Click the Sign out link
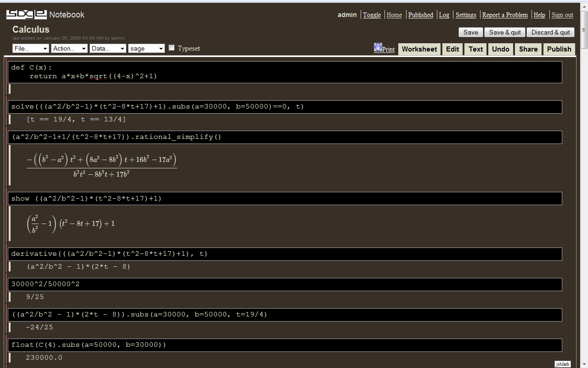 [x=562, y=15]
